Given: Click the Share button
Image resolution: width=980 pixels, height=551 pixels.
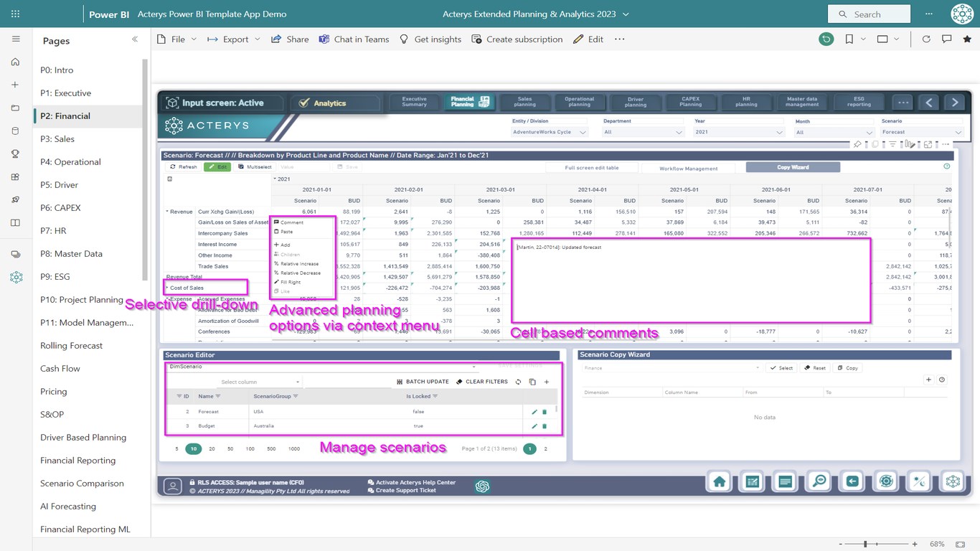Looking at the screenshot, I should point(290,39).
